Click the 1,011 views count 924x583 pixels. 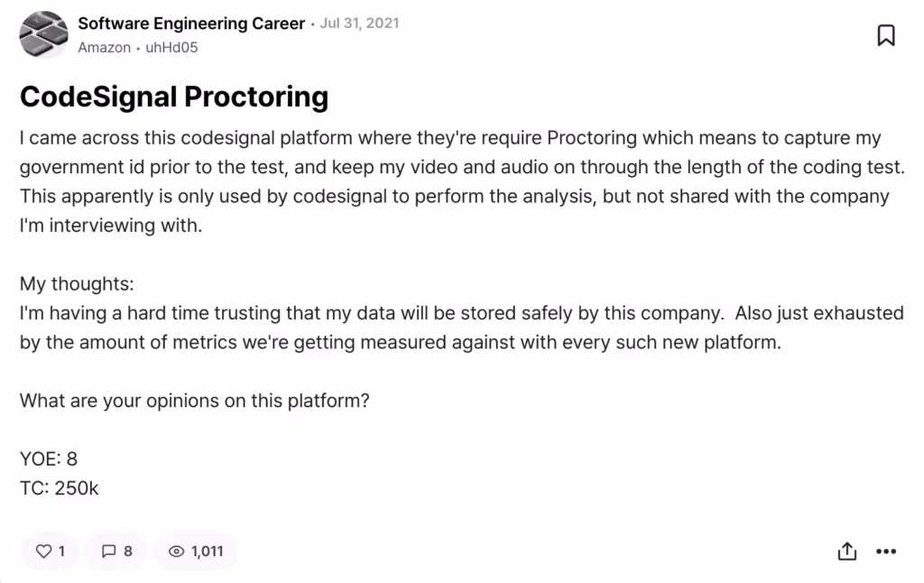(x=208, y=551)
